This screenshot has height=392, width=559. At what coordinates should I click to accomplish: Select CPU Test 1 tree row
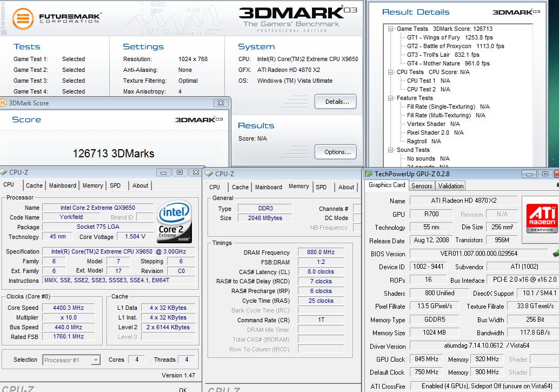click(429, 81)
